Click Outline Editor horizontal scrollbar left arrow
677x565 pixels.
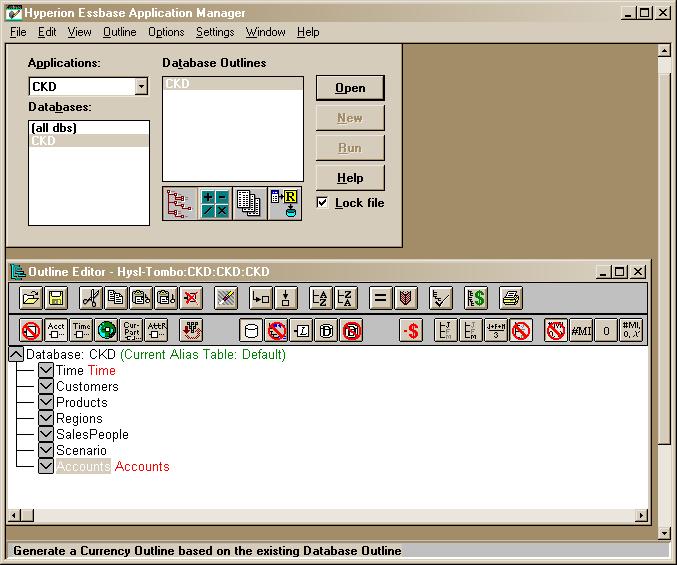coord(14,515)
